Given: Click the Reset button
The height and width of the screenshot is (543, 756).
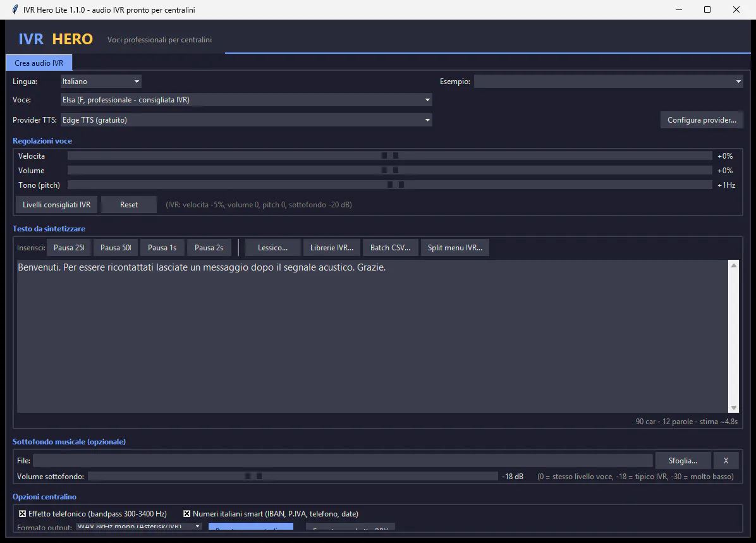Looking at the screenshot, I should pyautogui.click(x=129, y=204).
